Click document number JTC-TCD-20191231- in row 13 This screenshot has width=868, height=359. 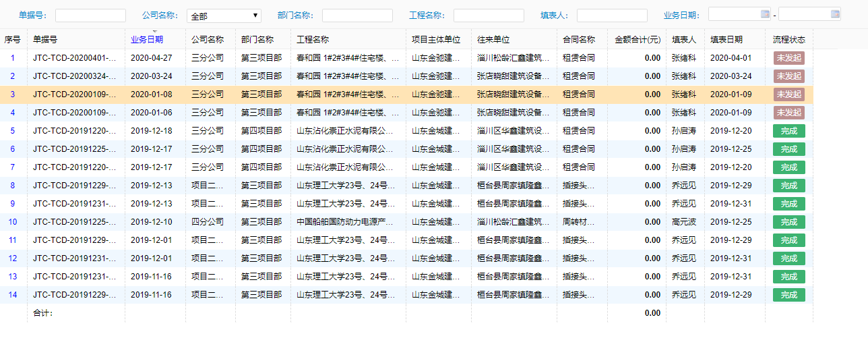click(75, 277)
